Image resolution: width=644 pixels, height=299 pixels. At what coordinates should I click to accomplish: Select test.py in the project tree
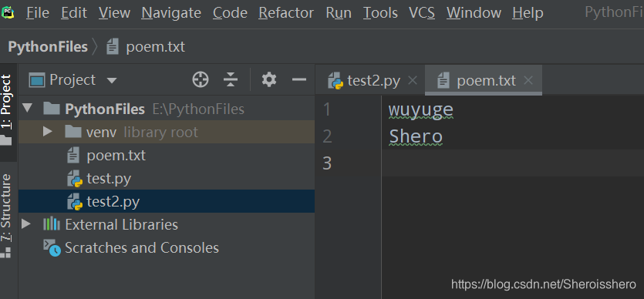click(167, 179)
